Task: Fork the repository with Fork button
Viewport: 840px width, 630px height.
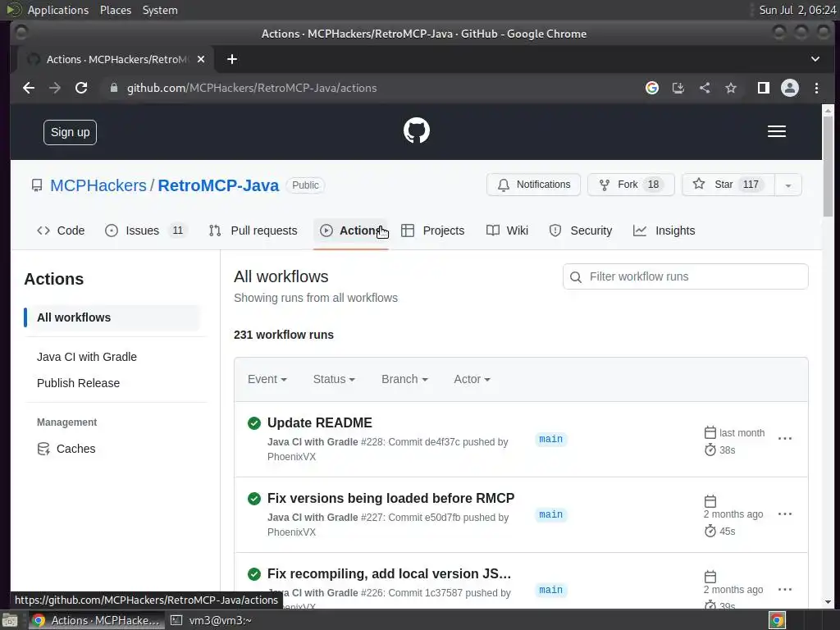Action: coord(631,185)
